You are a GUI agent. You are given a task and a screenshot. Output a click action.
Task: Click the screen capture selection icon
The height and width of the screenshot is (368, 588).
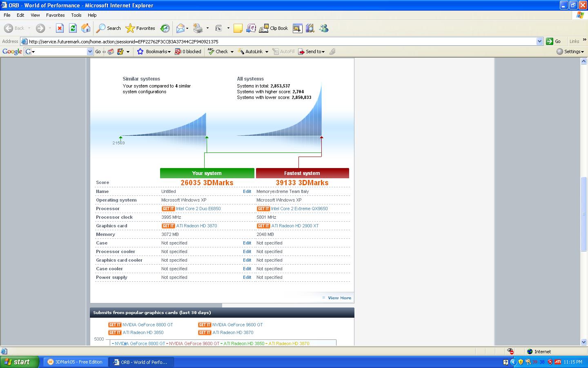click(297, 28)
